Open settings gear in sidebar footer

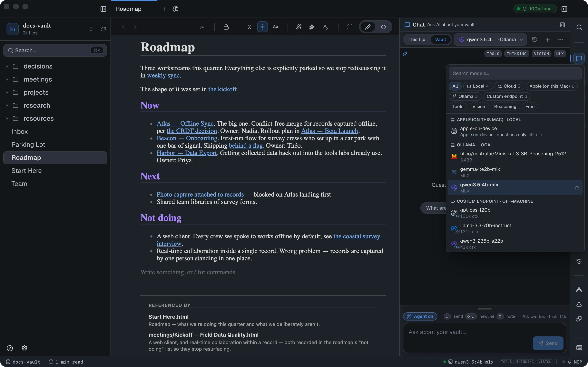[x=24, y=348]
